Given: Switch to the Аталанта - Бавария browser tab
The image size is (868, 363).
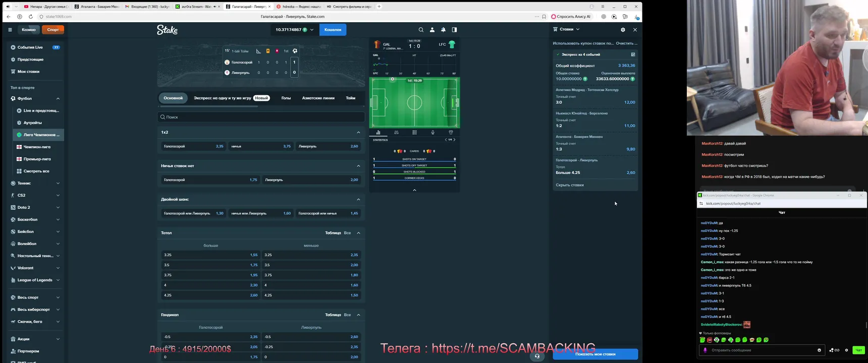Looking at the screenshot, I should (x=97, y=7).
